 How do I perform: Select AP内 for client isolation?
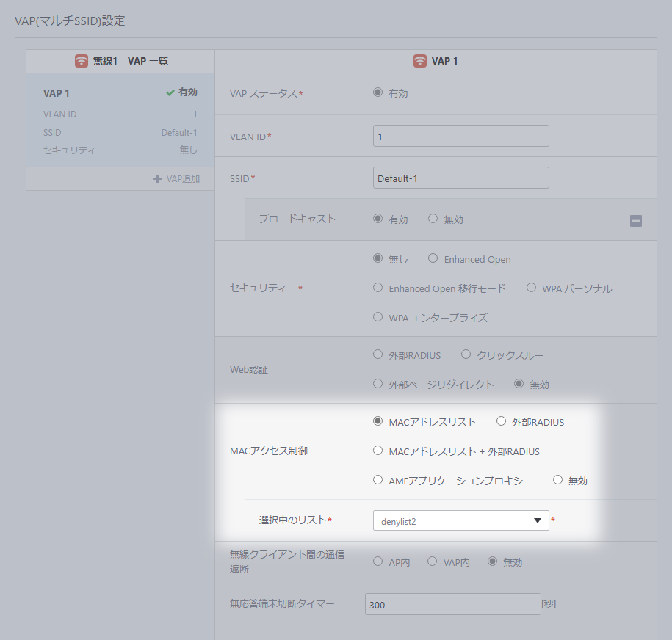377,561
